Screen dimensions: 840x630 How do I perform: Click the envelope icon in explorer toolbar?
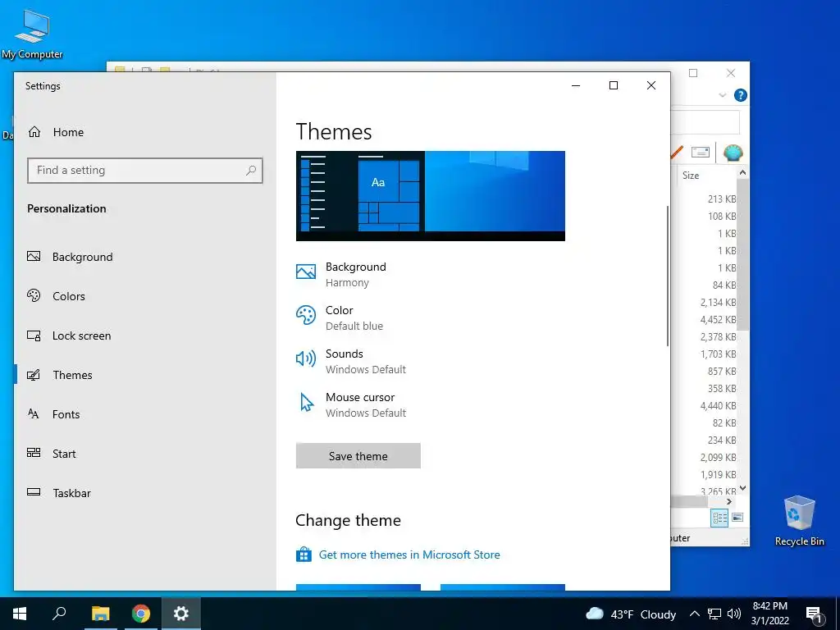[x=701, y=153]
